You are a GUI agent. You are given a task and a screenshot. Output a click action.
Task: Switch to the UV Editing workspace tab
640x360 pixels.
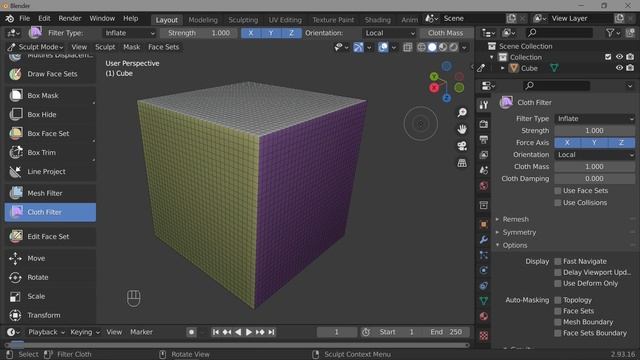285,20
